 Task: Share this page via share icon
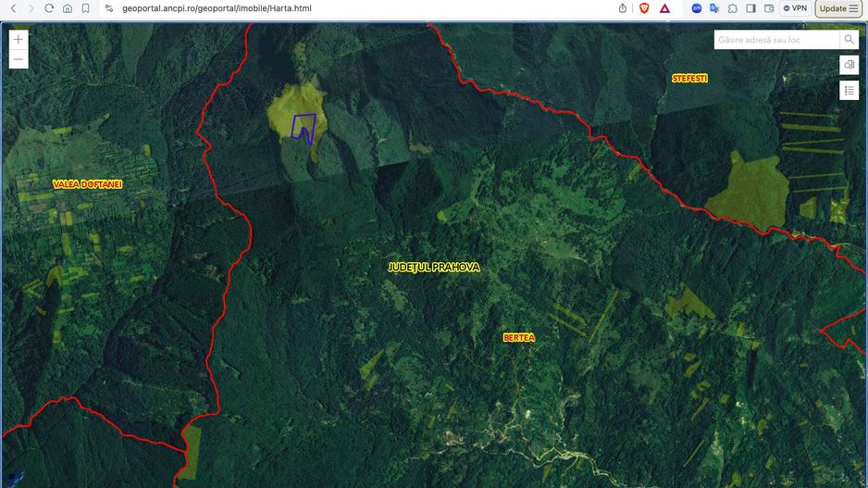[623, 8]
